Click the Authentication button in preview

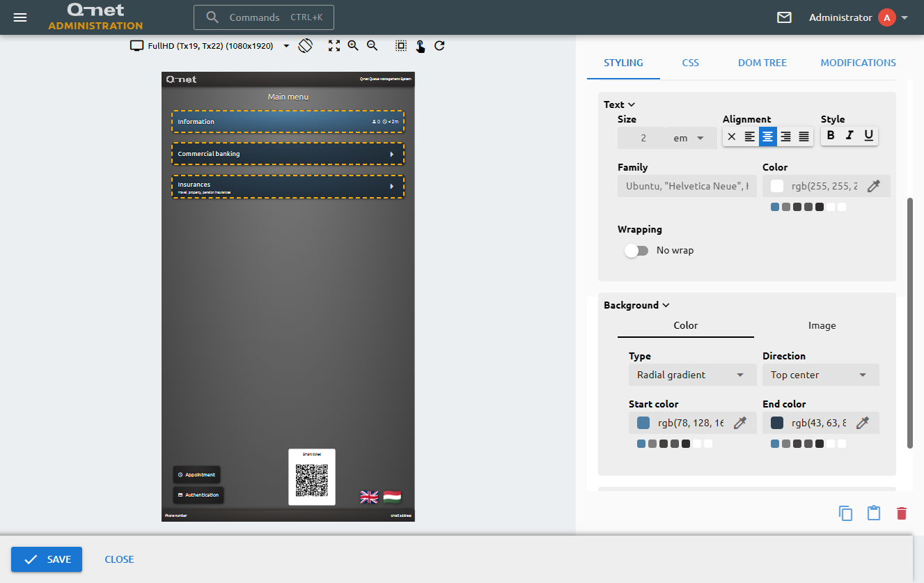pyautogui.click(x=198, y=495)
